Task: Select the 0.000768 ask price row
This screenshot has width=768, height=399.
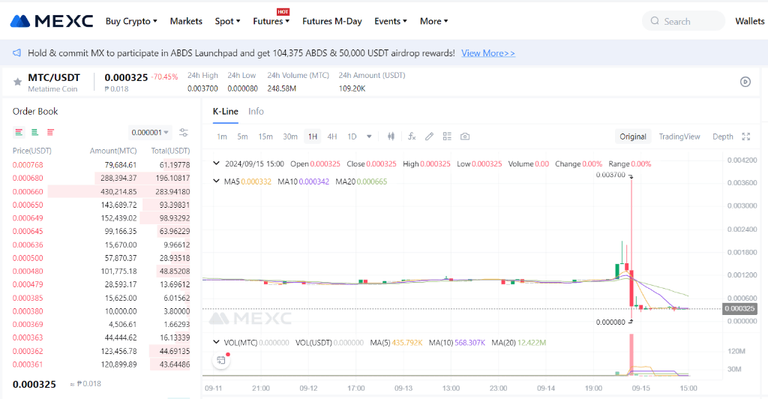Action: click(101, 165)
